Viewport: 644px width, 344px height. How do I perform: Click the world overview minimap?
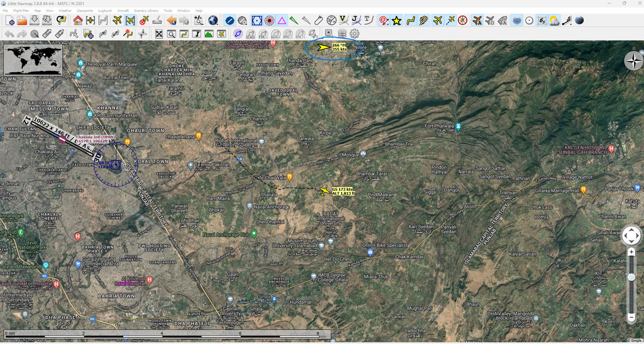click(x=33, y=60)
